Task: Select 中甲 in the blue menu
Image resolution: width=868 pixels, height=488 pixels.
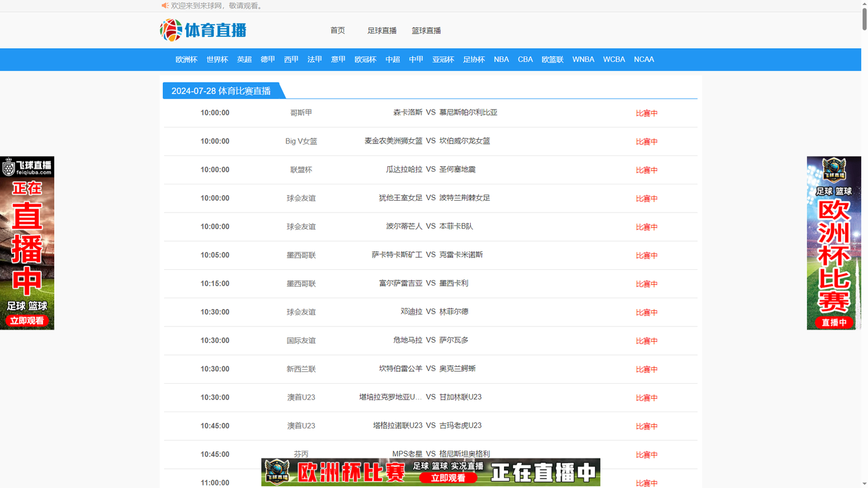Action: (416, 59)
